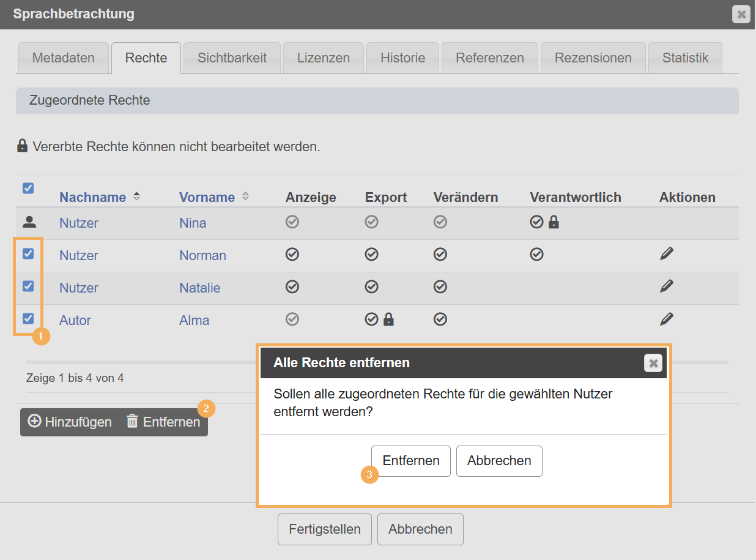Click the Hinzufügen button to add rights

click(70, 422)
